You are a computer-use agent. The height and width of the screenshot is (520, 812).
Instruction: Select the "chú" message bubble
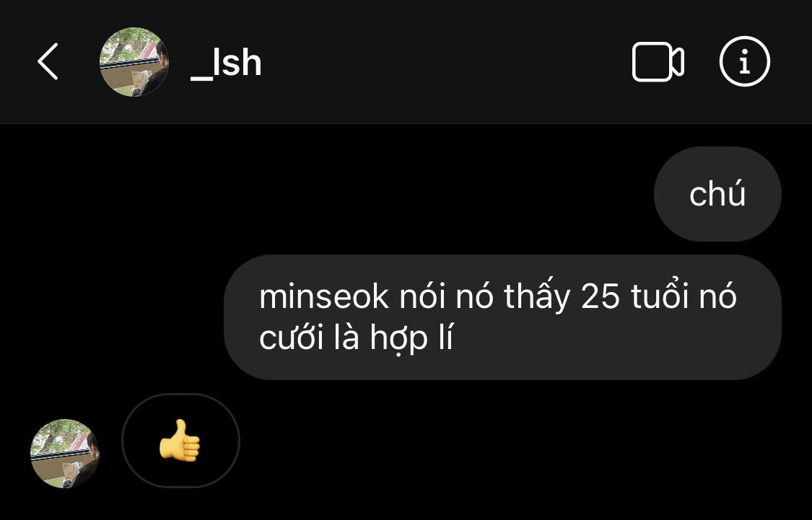pyautogui.click(x=717, y=193)
